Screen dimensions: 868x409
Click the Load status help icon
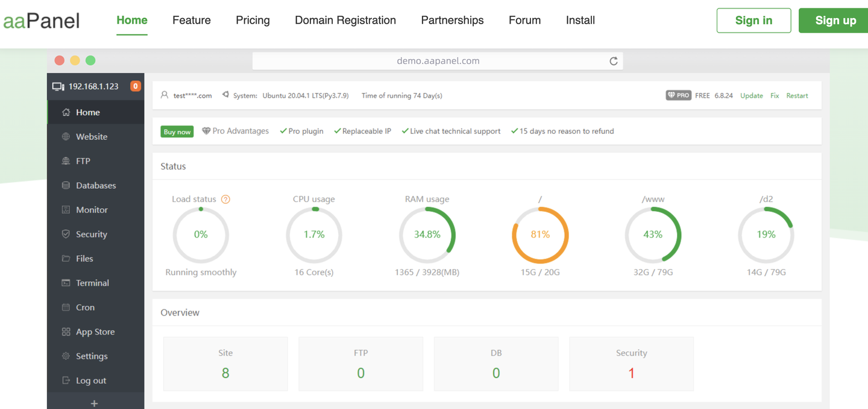coord(225,200)
